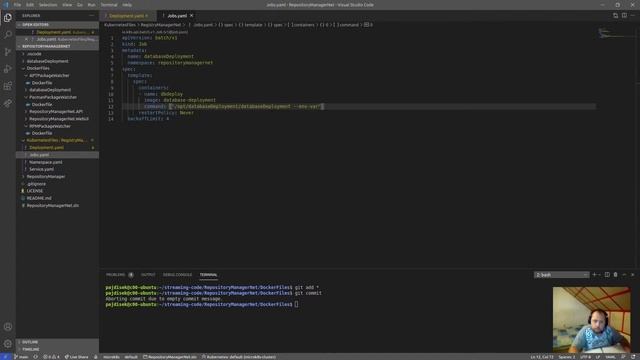Image resolution: width=640 pixels, height=360 pixels.
Task: Click the Explorer more actions ellipsis
Action: (91, 16)
